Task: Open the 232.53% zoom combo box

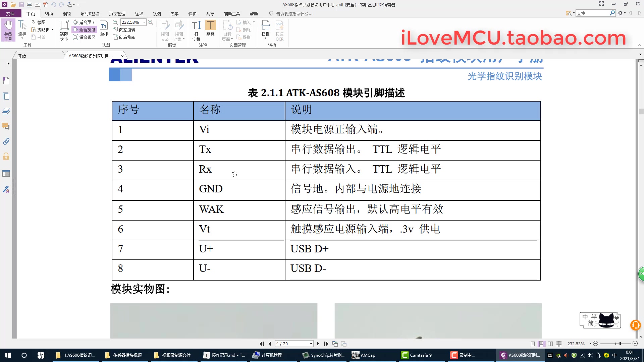Action: pyautogui.click(x=133, y=22)
